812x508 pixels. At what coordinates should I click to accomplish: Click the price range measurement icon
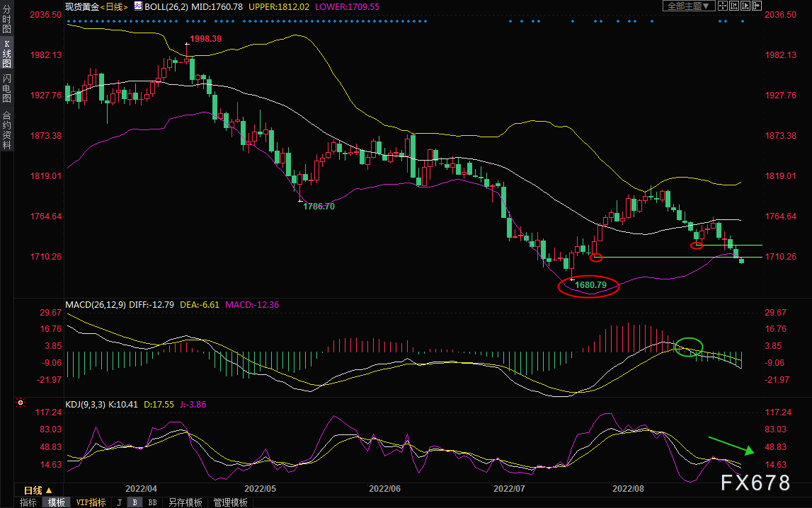coord(734,6)
